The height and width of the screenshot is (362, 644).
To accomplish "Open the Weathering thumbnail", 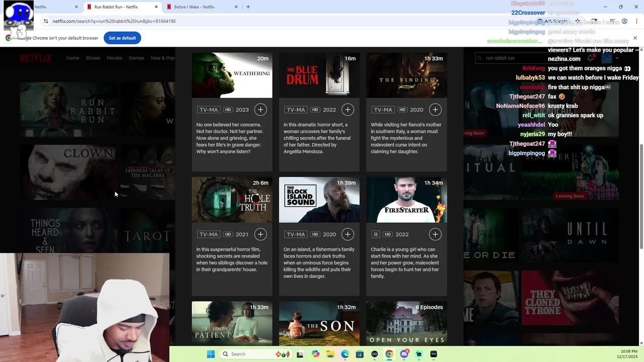I will click(x=232, y=75).
